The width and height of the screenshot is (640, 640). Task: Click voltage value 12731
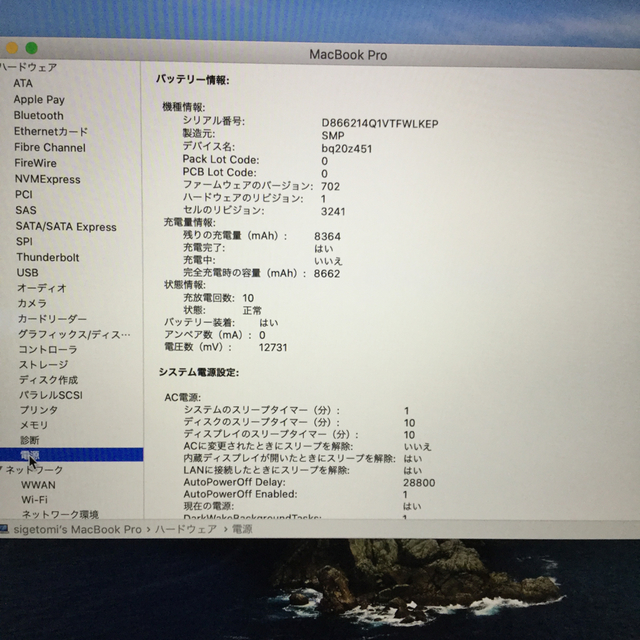(x=273, y=348)
